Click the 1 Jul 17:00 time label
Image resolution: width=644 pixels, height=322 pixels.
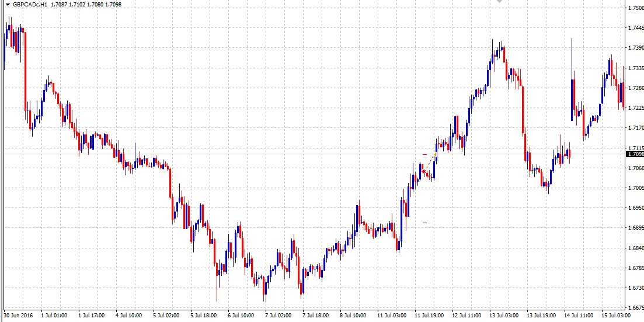click(x=92, y=316)
